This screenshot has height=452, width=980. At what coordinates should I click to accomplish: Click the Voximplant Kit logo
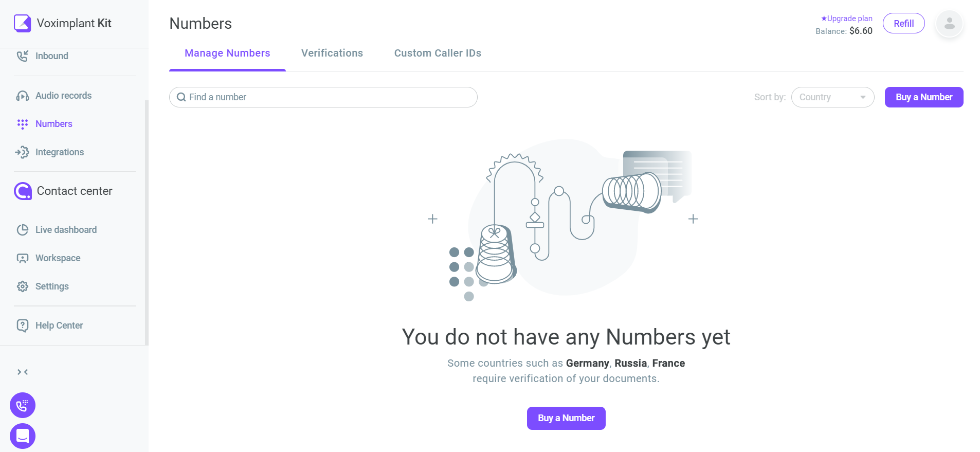coord(22,23)
